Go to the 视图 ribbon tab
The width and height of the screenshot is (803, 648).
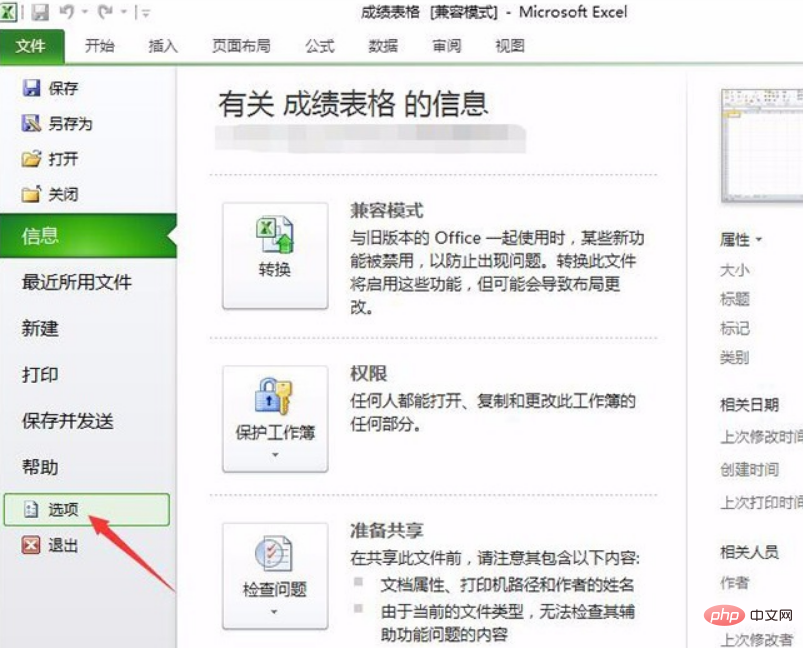click(x=510, y=46)
